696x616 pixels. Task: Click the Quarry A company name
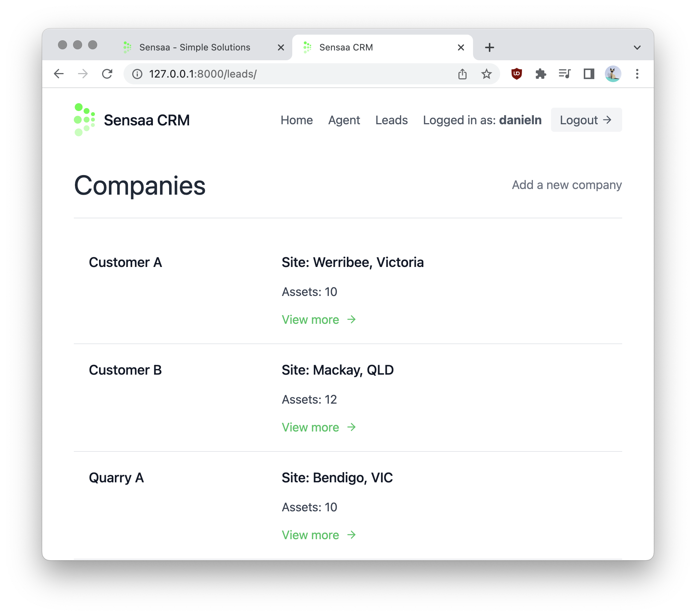[x=116, y=478]
